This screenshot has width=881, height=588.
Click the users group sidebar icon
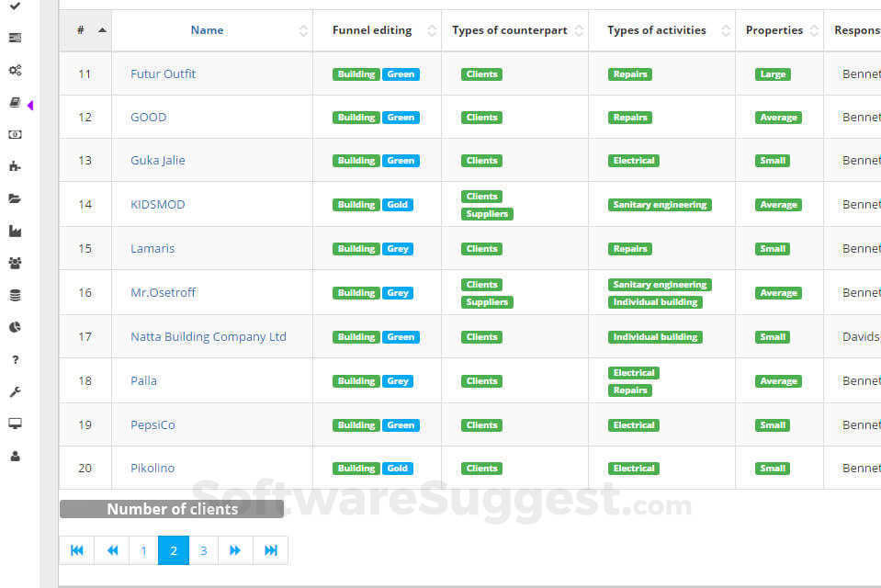(x=15, y=263)
